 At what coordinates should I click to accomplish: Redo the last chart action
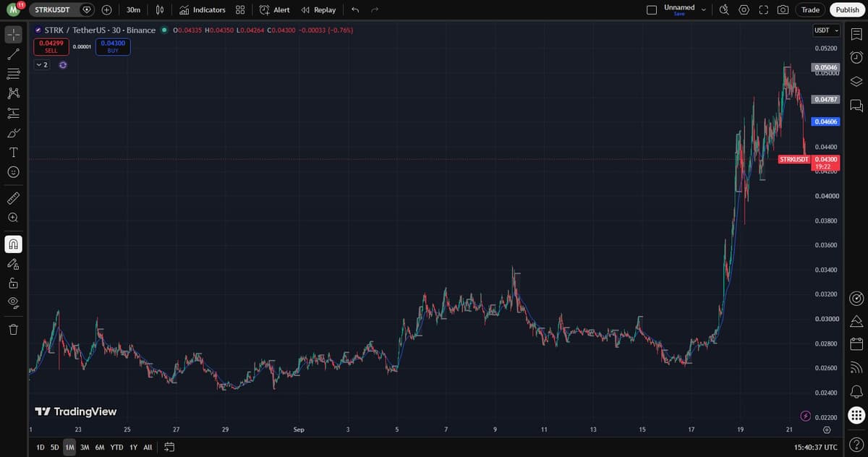pos(375,10)
